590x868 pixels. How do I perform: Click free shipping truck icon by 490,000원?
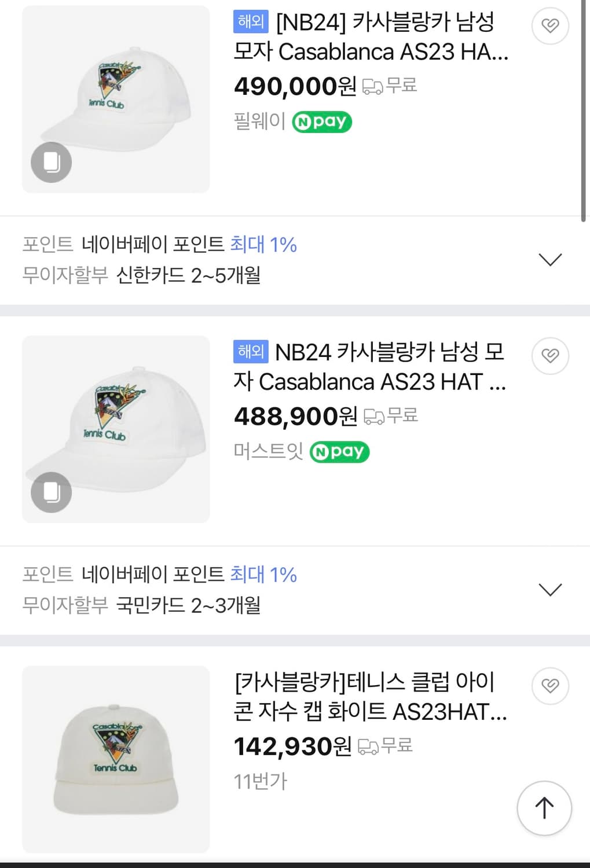[372, 87]
